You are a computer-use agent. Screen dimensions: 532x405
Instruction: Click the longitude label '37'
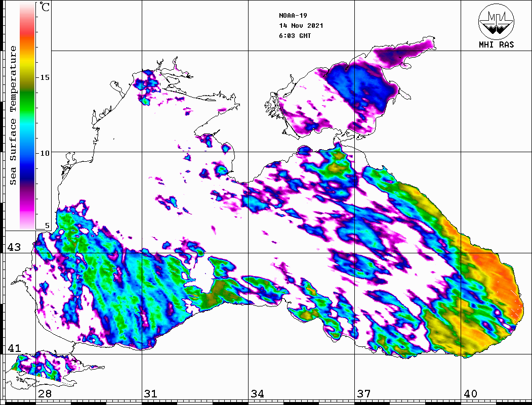click(364, 394)
